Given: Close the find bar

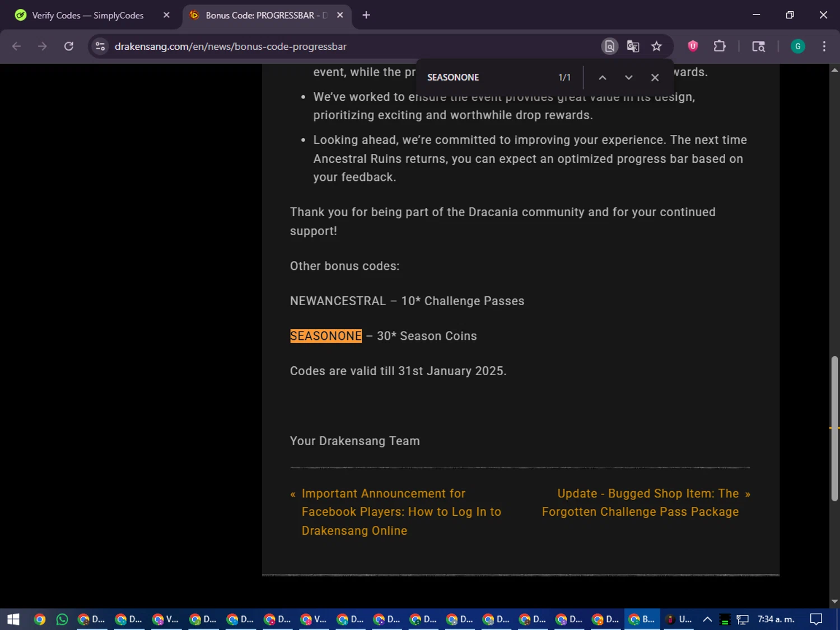Looking at the screenshot, I should click(x=655, y=78).
